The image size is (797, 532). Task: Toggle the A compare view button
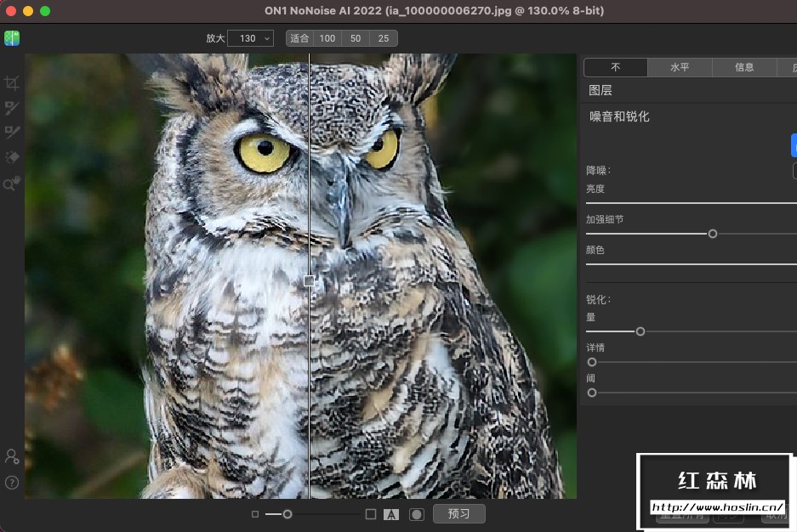(x=391, y=514)
